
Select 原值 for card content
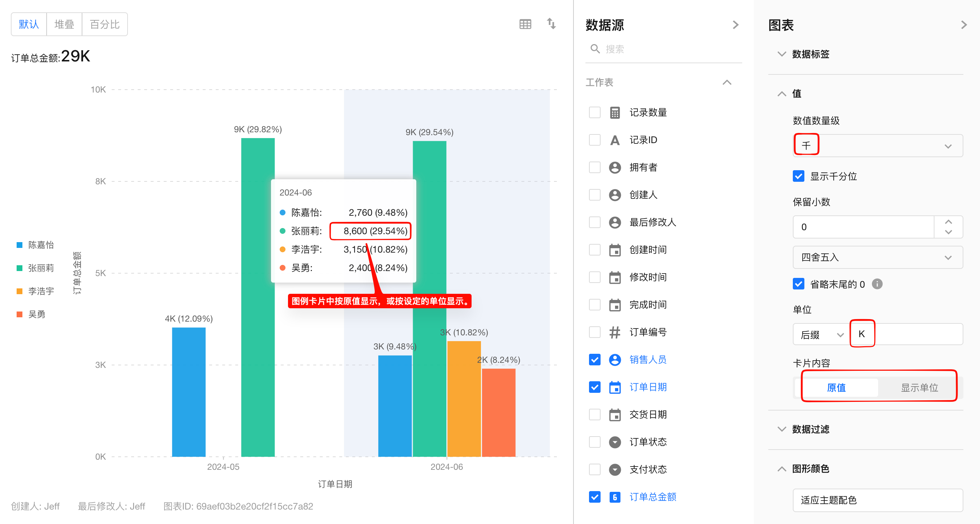tap(836, 387)
